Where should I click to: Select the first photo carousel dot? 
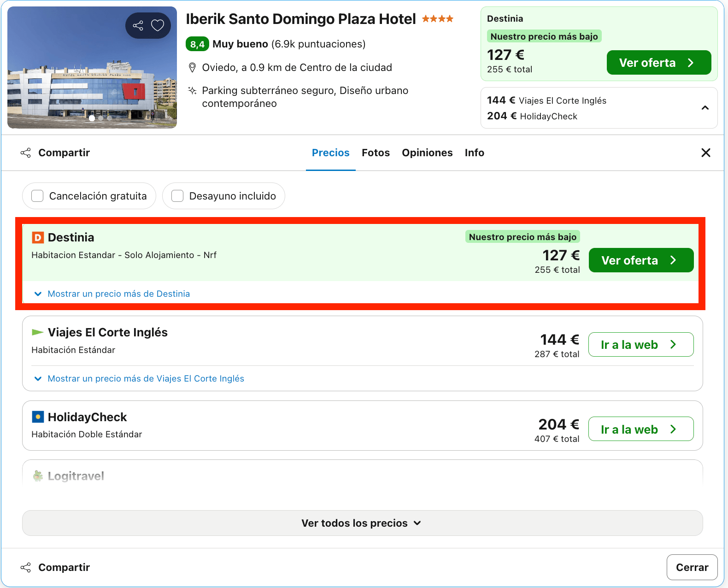click(x=92, y=118)
